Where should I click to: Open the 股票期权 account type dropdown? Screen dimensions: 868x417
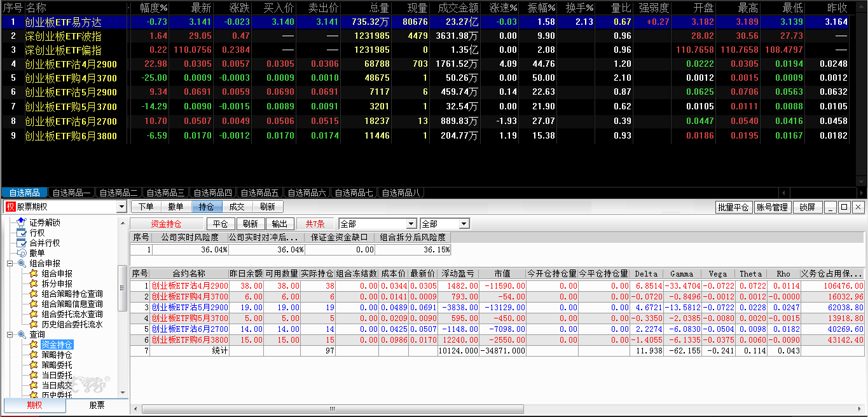pyautogui.click(x=121, y=207)
